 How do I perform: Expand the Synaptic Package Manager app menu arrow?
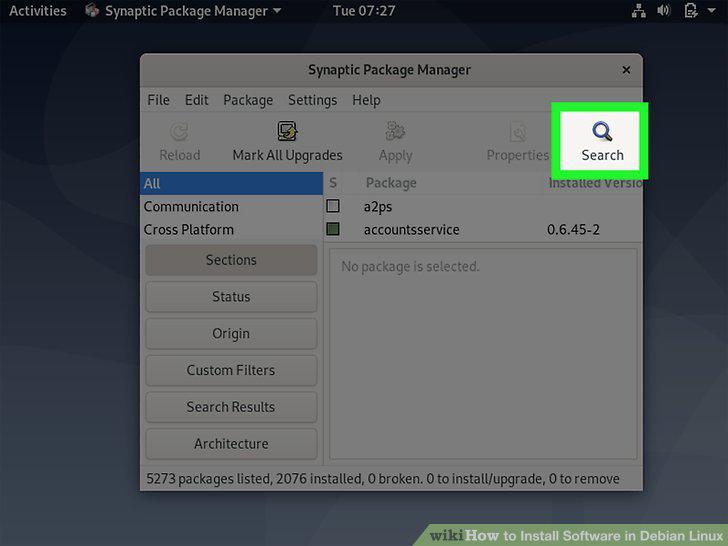tap(277, 10)
